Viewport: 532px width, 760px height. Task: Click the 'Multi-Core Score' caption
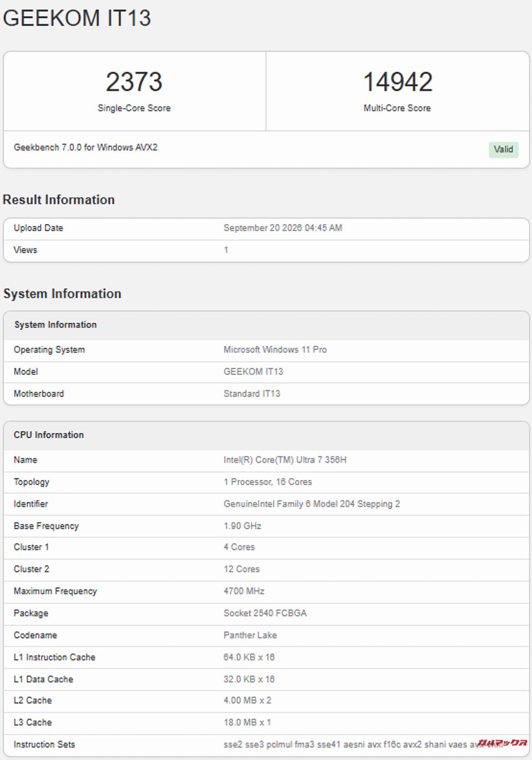click(x=397, y=108)
